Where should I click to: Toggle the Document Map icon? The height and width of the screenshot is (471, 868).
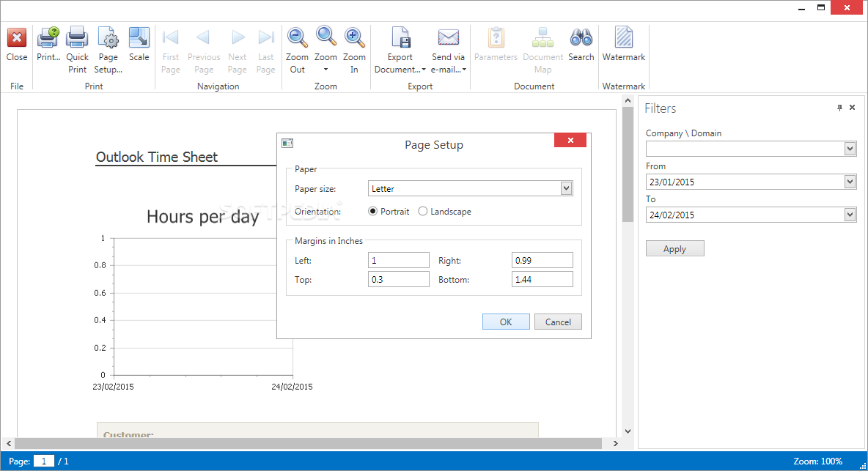tap(542, 37)
